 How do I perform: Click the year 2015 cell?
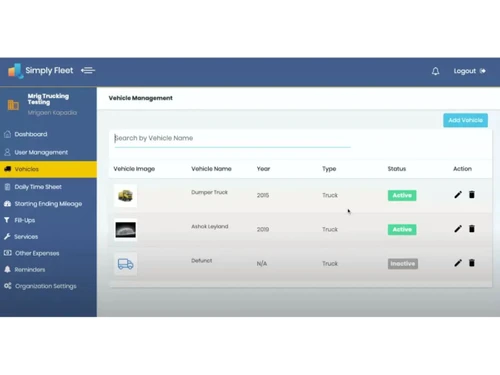coord(263,195)
